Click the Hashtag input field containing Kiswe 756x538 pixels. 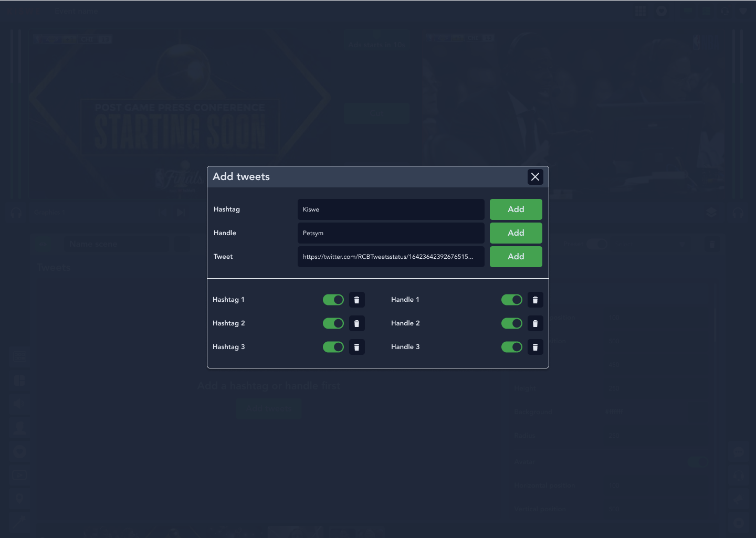(x=391, y=209)
